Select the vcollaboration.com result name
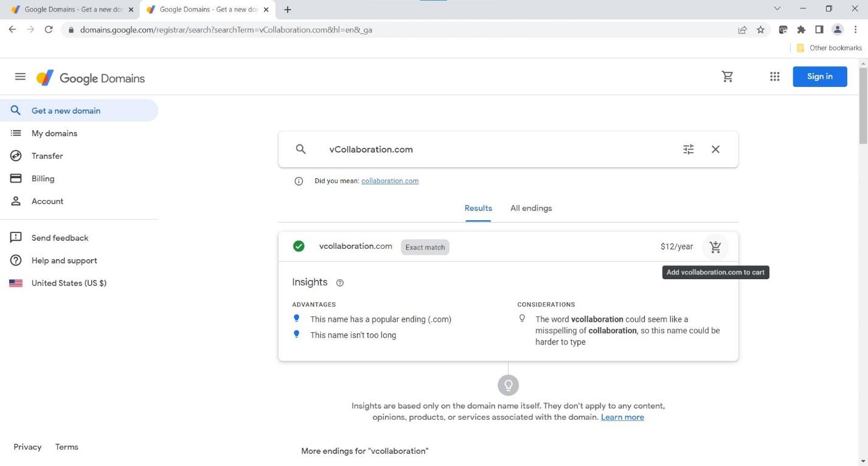This screenshot has width=868, height=466. [x=356, y=246]
